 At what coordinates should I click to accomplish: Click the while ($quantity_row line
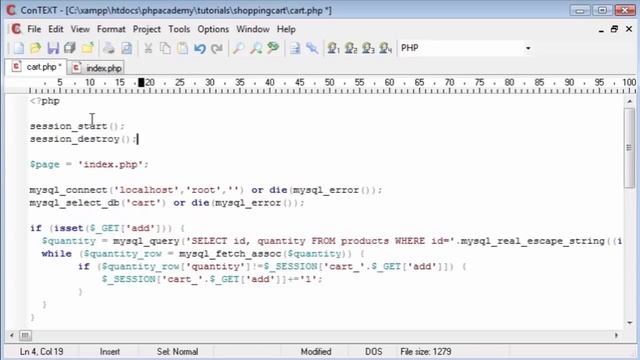click(x=202, y=254)
